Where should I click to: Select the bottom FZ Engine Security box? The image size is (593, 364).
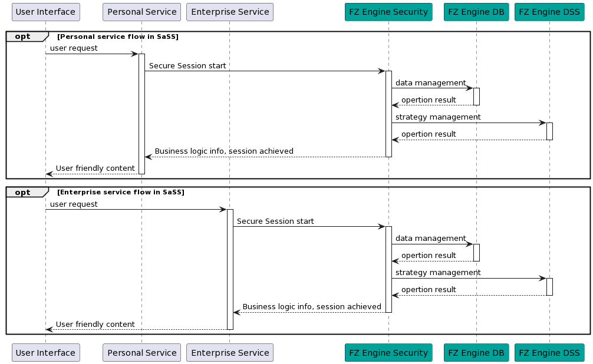(x=388, y=353)
